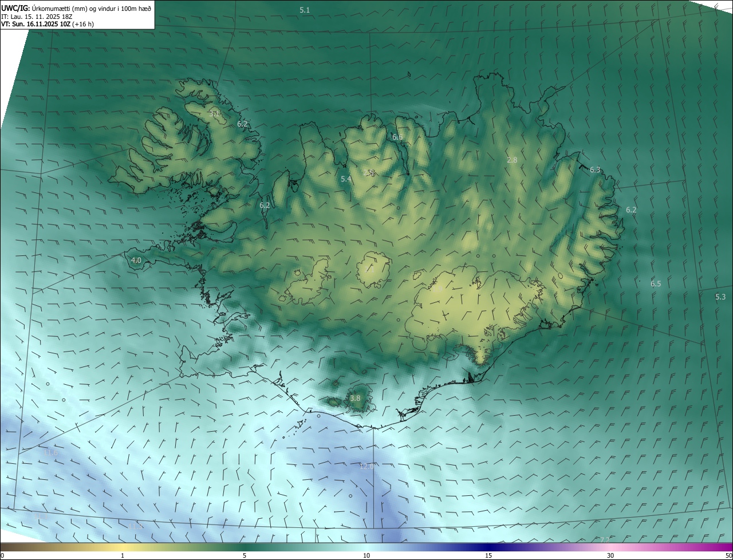This screenshot has width=733, height=560.
Task: Click the 6.6 value label on the map
Action: coord(397,137)
